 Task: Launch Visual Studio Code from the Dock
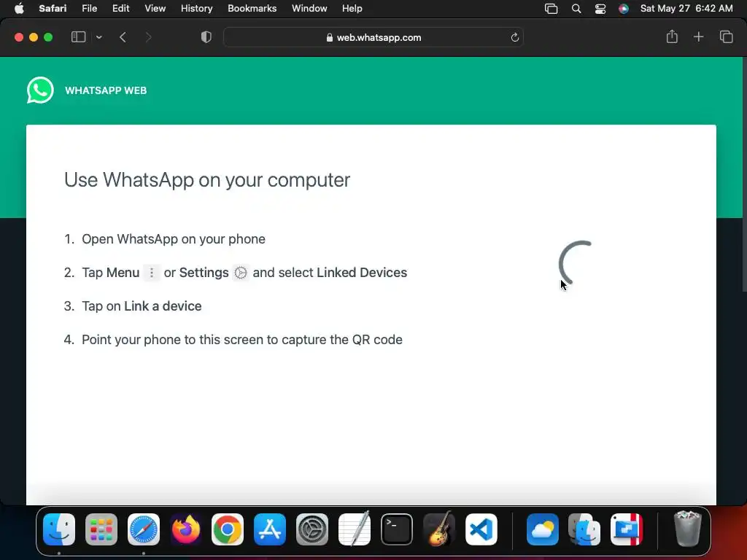pyautogui.click(x=481, y=529)
